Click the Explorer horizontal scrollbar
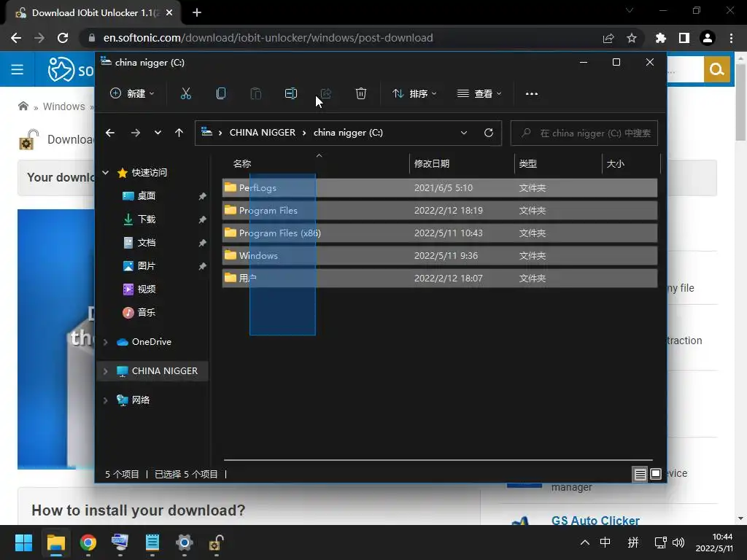Viewport: 747px width, 560px height. pos(438,461)
